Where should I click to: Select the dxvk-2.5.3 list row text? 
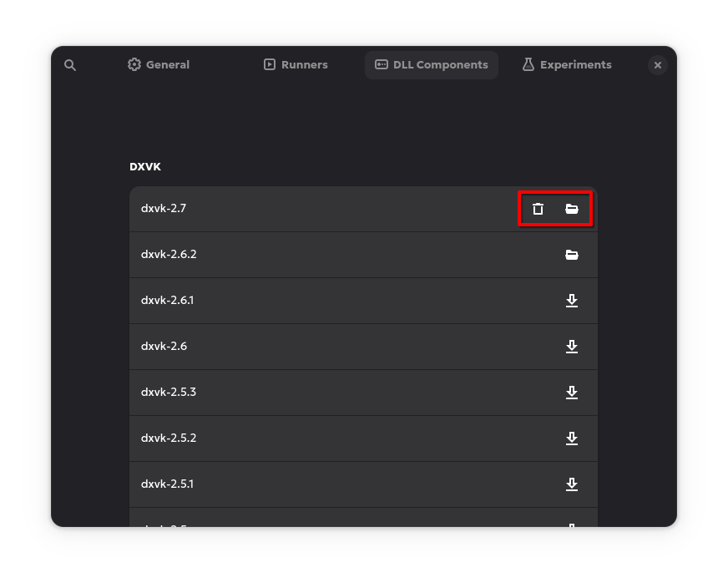169,393
